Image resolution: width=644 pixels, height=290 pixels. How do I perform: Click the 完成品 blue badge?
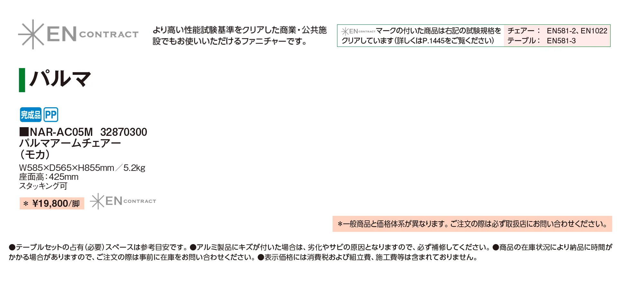tap(31, 115)
